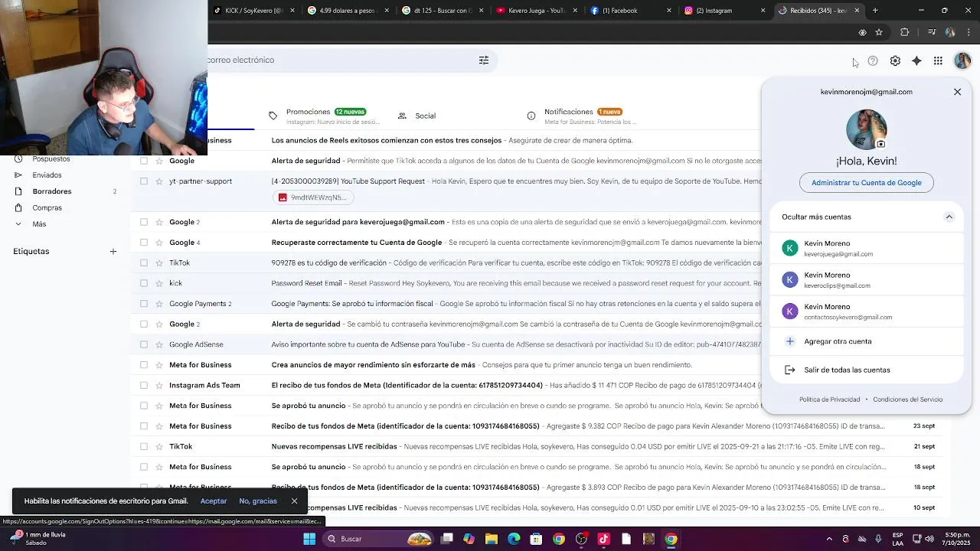Switch to contactosoykevero@gmail.com account

pos(866,311)
